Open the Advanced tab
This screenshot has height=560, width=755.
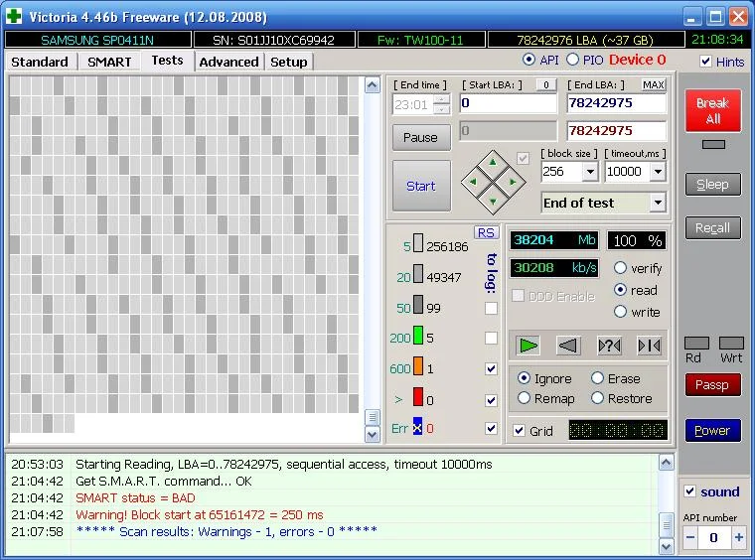(x=228, y=62)
